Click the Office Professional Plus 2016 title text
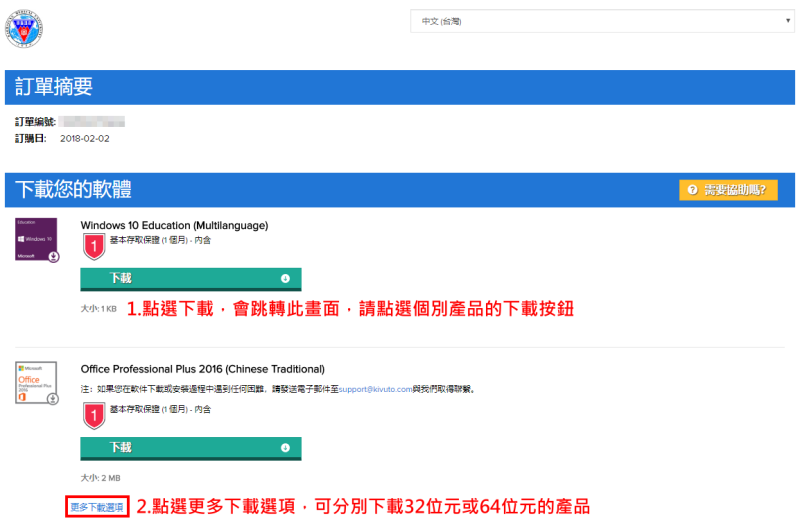This screenshot has height=521, width=800. point(203,369)
